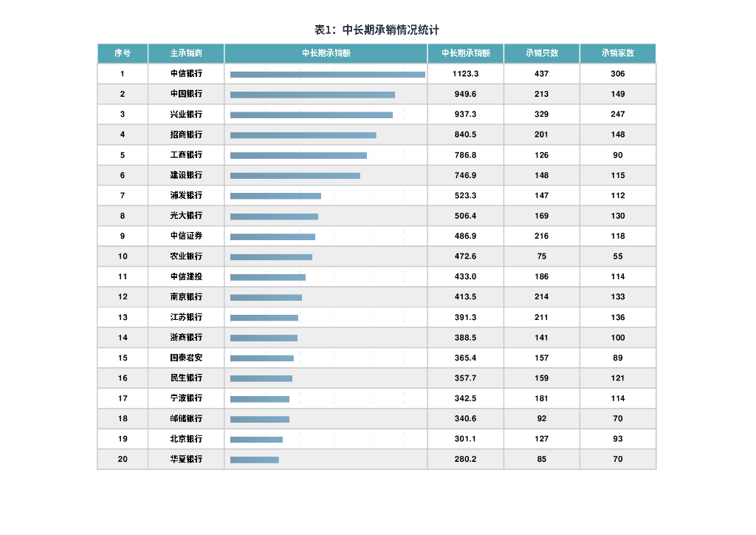Click the 南京银行 cell

coord(186,296)
